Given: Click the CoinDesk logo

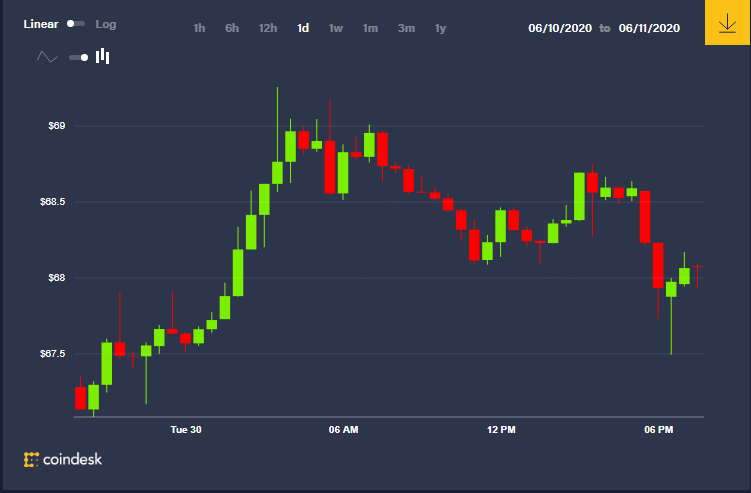Looking at the screenshot, I should coord(63,459).
